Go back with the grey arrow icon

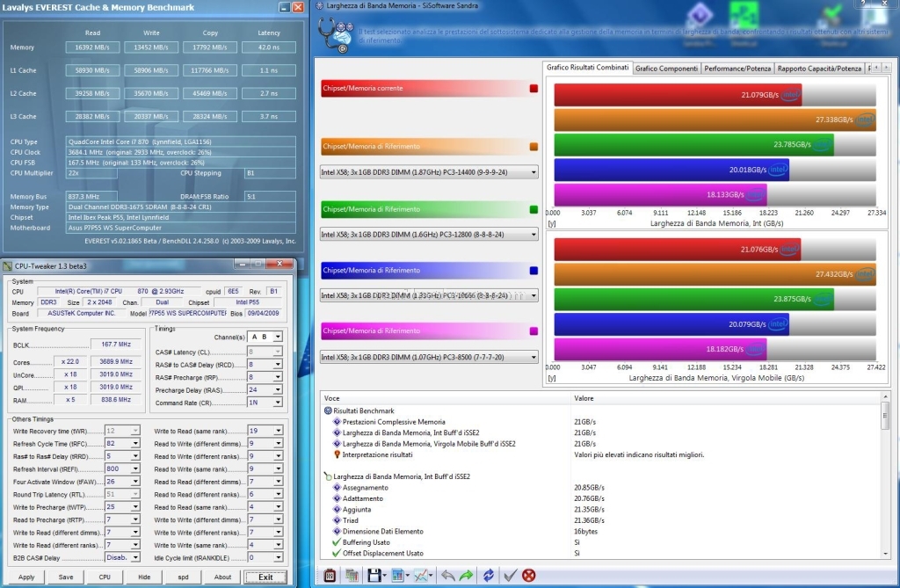click(448, 575)
